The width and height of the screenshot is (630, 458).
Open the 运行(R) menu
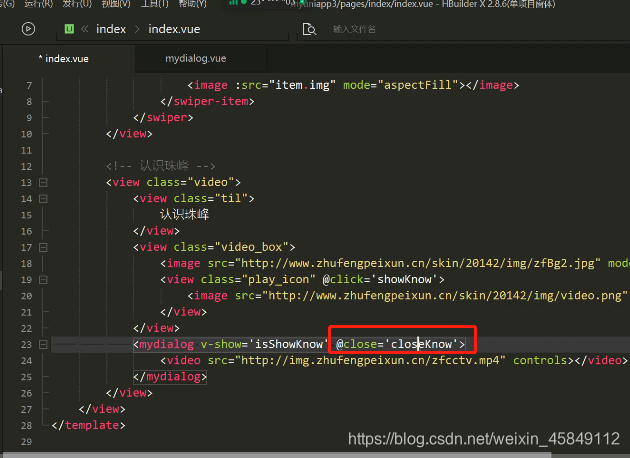(38, 4)
